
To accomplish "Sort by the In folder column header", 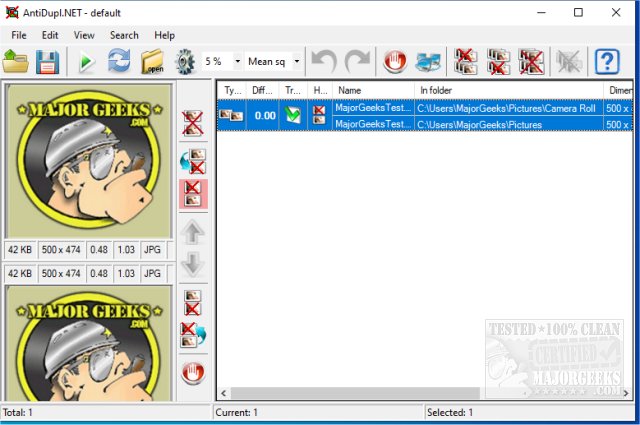I will point(509,90).
